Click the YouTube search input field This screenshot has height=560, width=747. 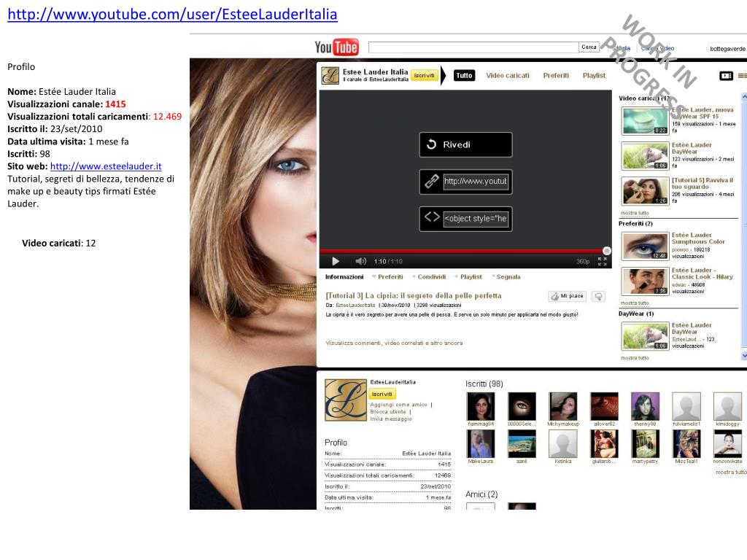click(x=473, y=47)
